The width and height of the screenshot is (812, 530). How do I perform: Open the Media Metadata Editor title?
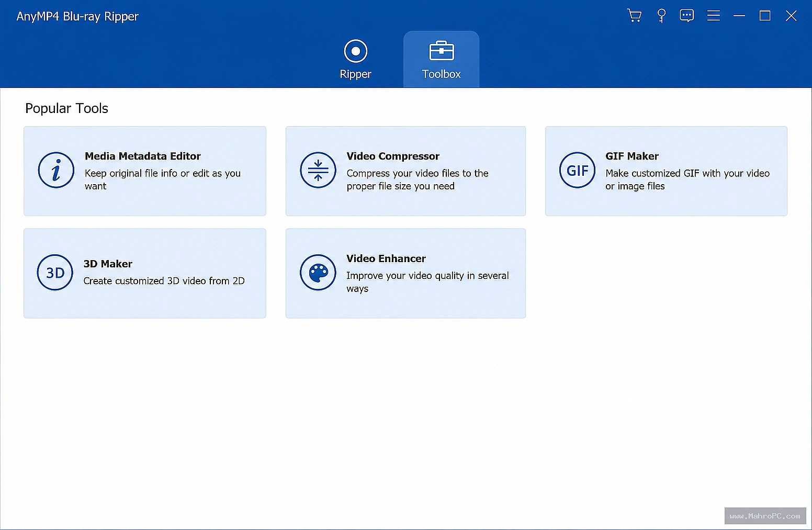click(143, 156)
